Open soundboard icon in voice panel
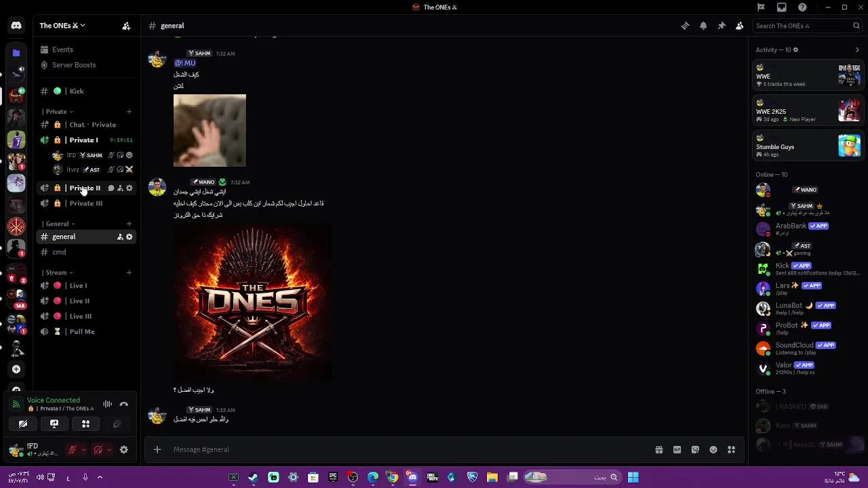This screenshot has height=488, width=868. tap(117, 424)
